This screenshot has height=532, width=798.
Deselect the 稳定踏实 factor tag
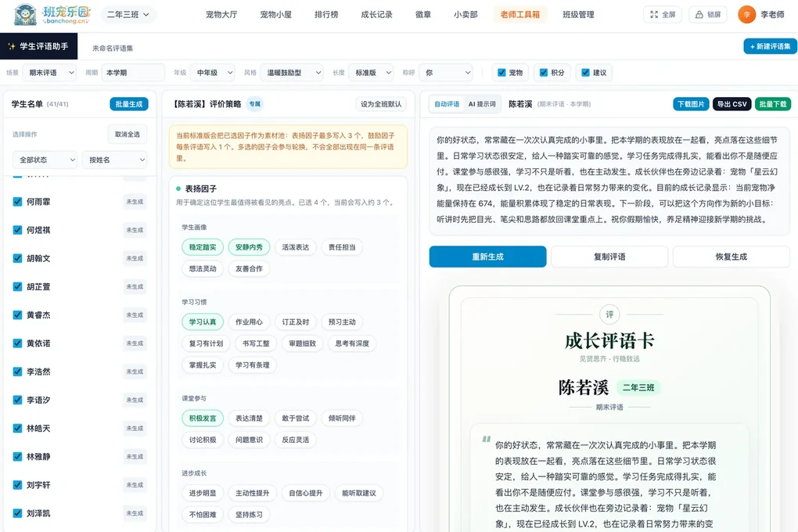click(203, 247)
